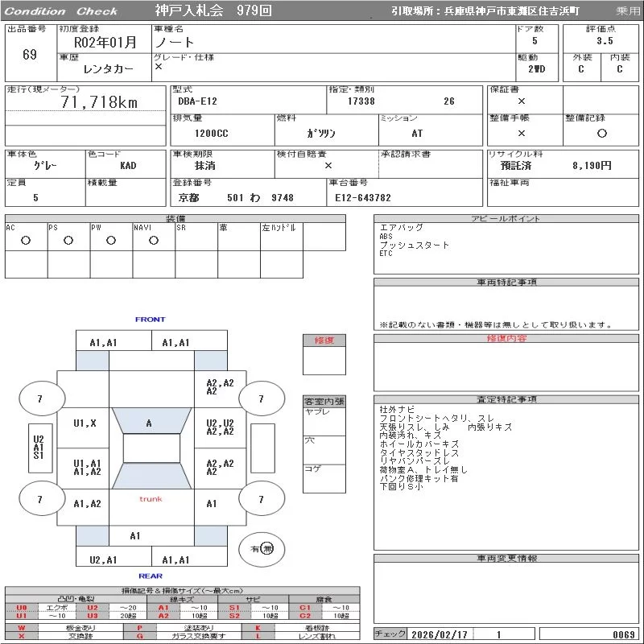This screenshot has height=644, width=644.
Task: Select the lower-right tire circle marked 7
Action: click(261, 500)
